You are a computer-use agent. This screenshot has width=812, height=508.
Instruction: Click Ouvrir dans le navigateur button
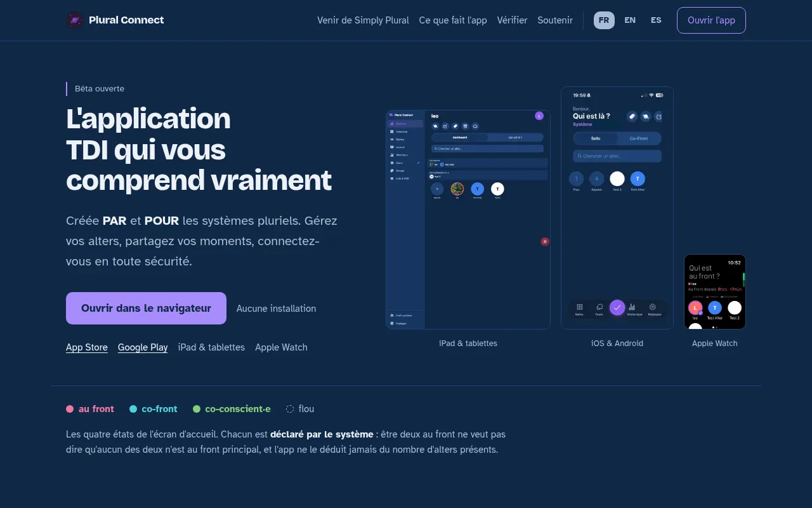(x=146, y=308)
